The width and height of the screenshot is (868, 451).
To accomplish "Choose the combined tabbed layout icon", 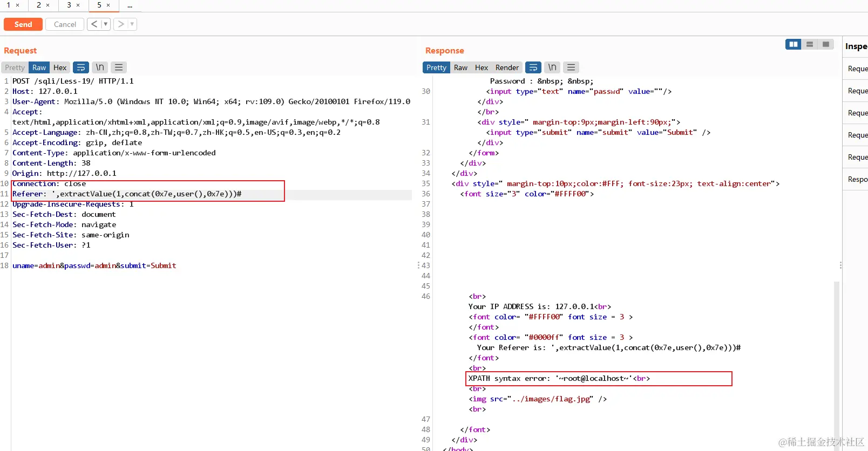I will (826, 44).
